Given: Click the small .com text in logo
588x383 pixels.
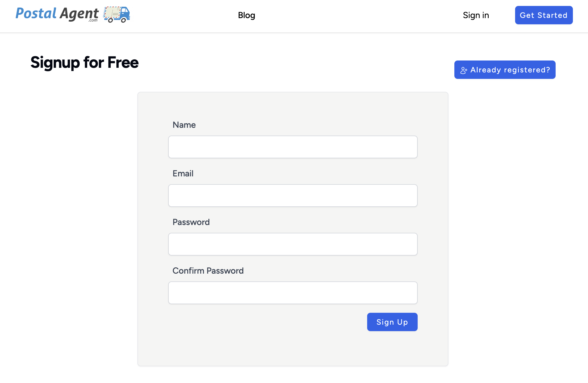Looking at the screenshot, I should [x=93, y=20].
